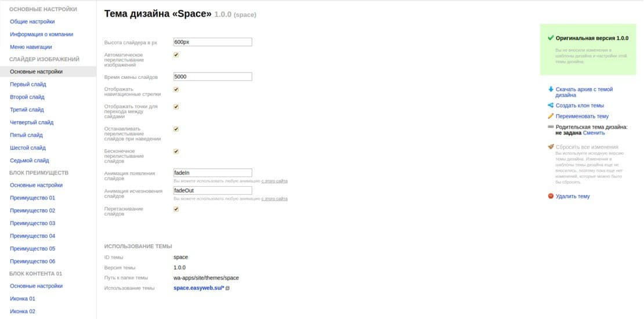The width and height of the screenshot is (644, 319).
Task: Disable infinite slide scrolling checkbox
Action: coord(176,151)
